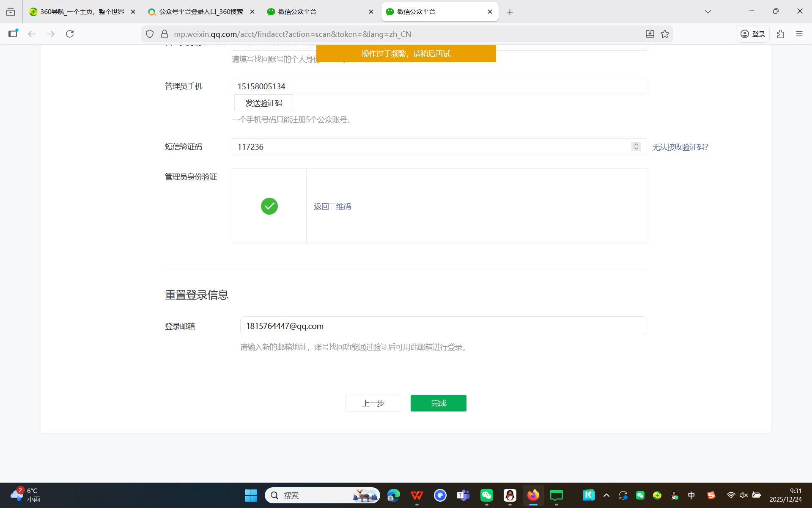Click the 完成 button
Viewport: 812px width, 508px height.
coord(438,403)
